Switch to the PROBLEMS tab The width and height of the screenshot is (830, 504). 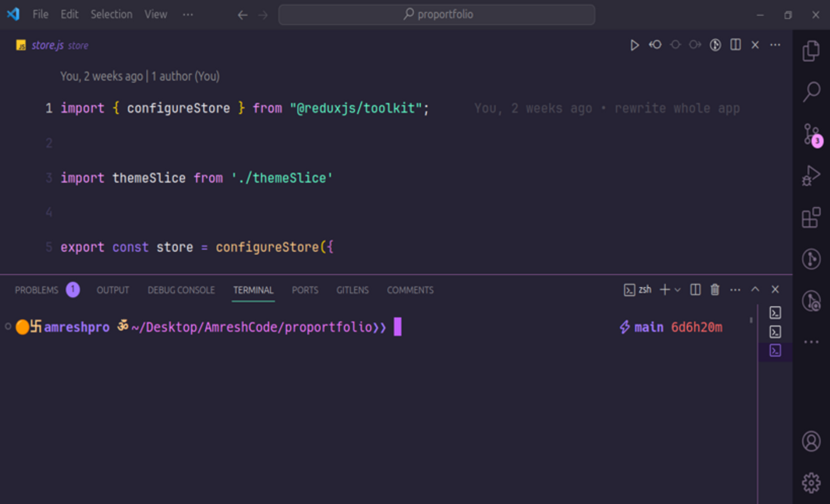click(37, 289)
